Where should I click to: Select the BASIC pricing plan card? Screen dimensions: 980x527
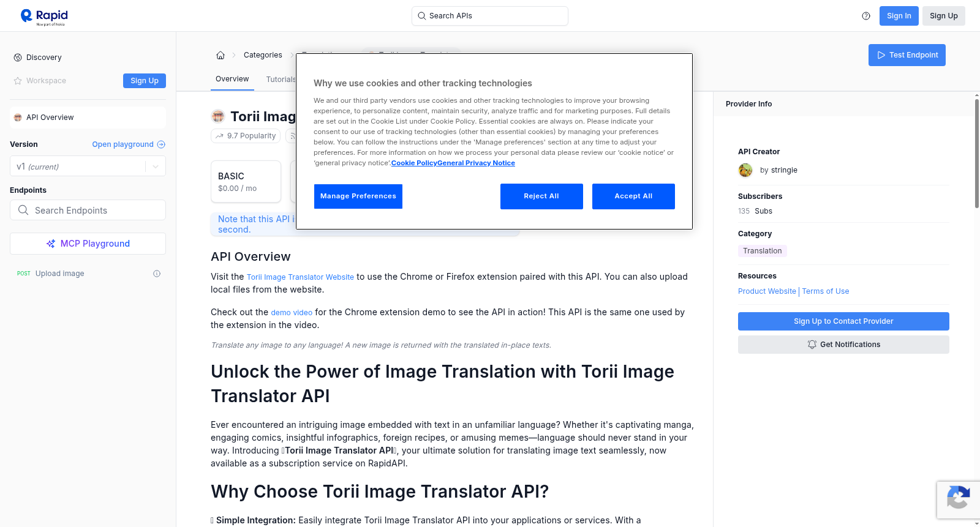246,182
